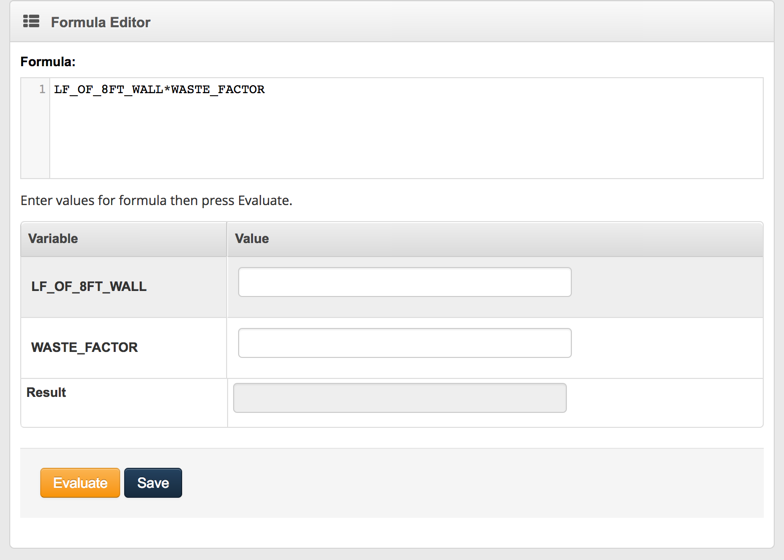The height and width of the screenshot is (560, 784).
Task: Click the Value column header
Action: [252, 239]
